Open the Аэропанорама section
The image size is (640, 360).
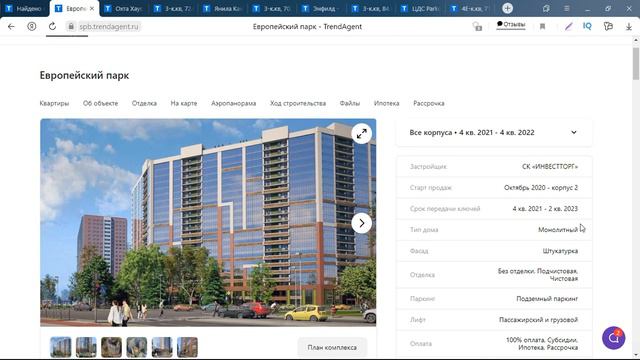[x=233, y=103]
